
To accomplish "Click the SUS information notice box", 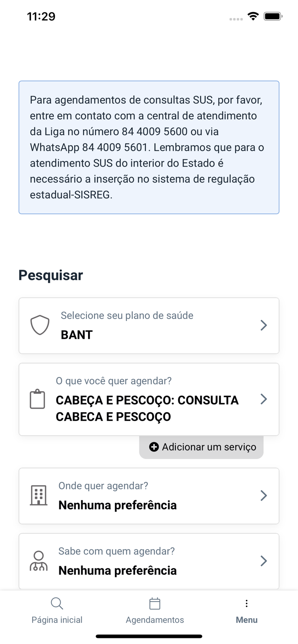I will (149, 146).
